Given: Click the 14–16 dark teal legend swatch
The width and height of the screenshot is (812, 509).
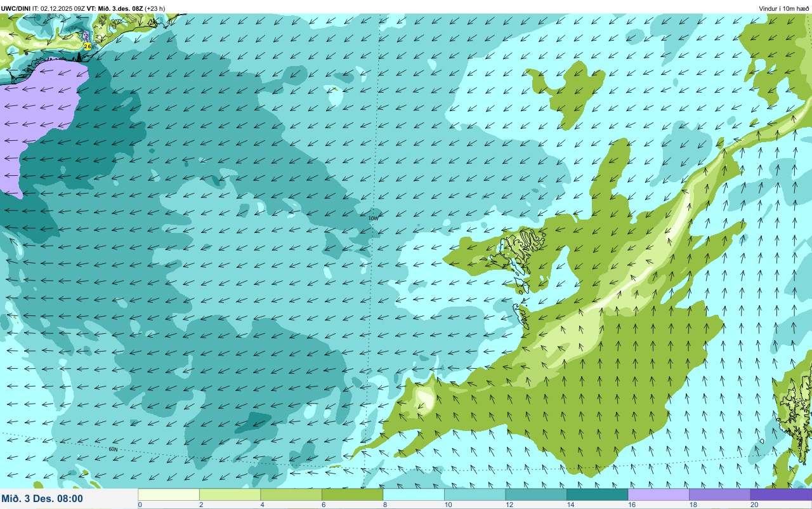Looking at the screenshot, I should 598,494.
